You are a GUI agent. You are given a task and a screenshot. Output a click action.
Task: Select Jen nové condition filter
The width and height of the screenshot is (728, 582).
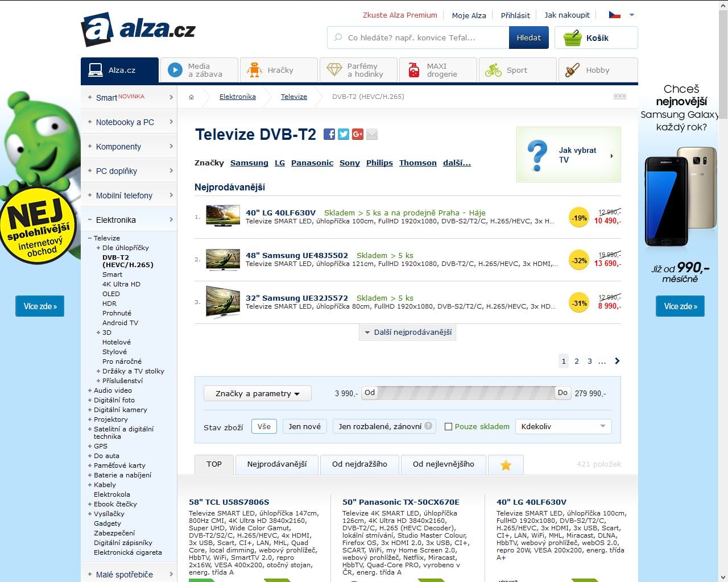point(304,426)
